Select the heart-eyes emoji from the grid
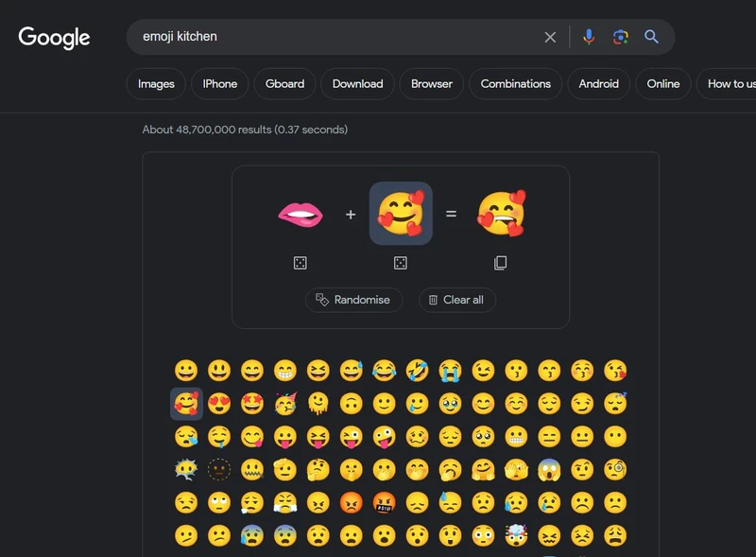The width and height of the screenshot is (756, 557). point(218,404)
